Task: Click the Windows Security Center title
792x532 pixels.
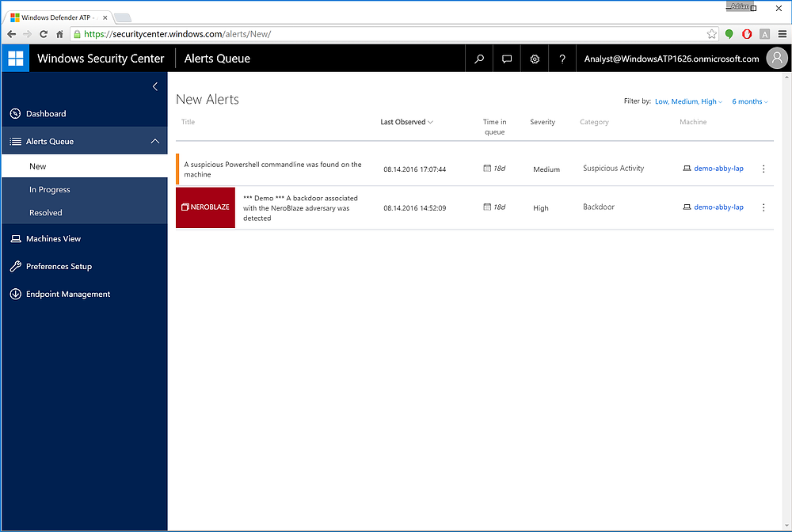Action: tap(101, 59)
